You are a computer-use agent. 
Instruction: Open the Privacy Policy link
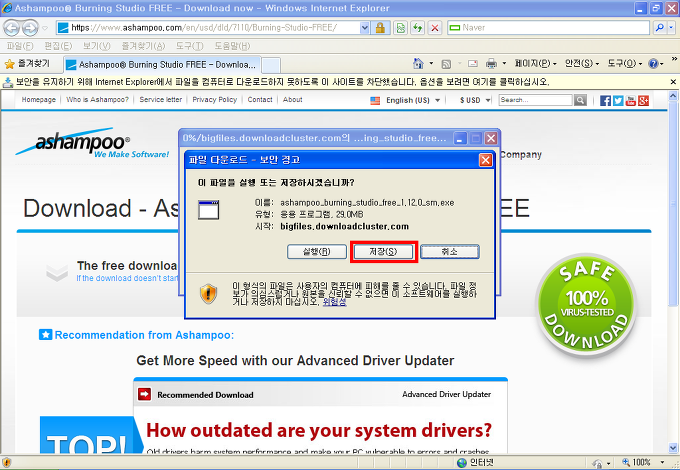tap(215, 99)
